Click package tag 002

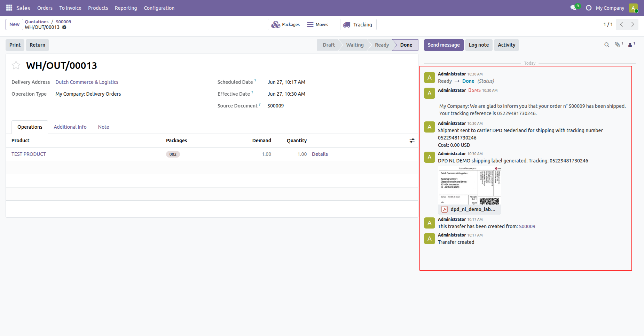(x=173, y=154)
